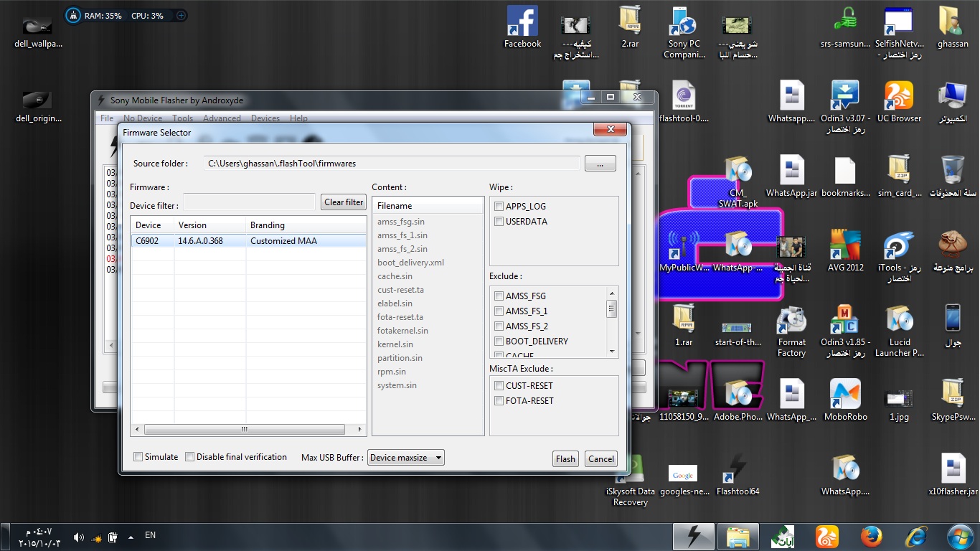The height and width of the screenshot is (551, 980).
Task: Open the Lucid Launcher desktop icon
Action: click(x=899, y=330)
